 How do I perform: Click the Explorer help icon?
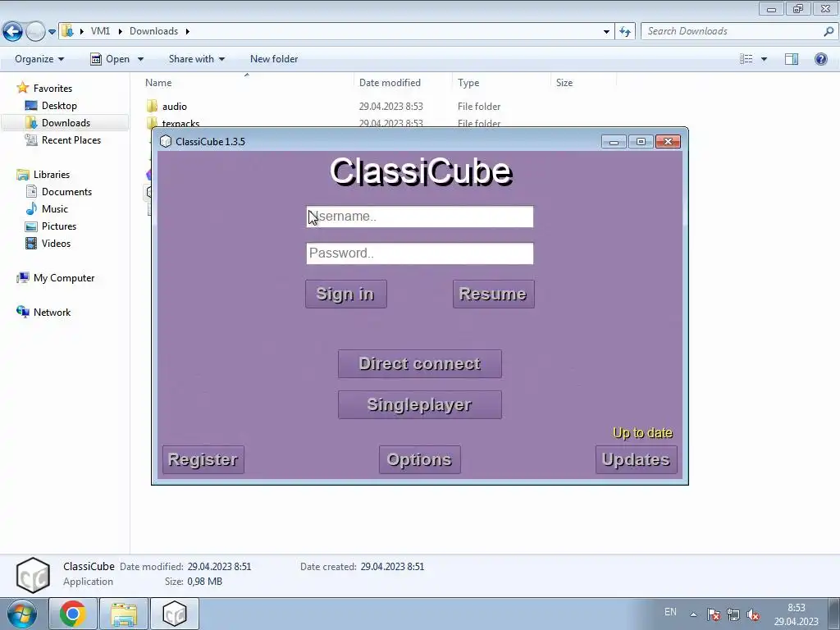pos(820,59)
